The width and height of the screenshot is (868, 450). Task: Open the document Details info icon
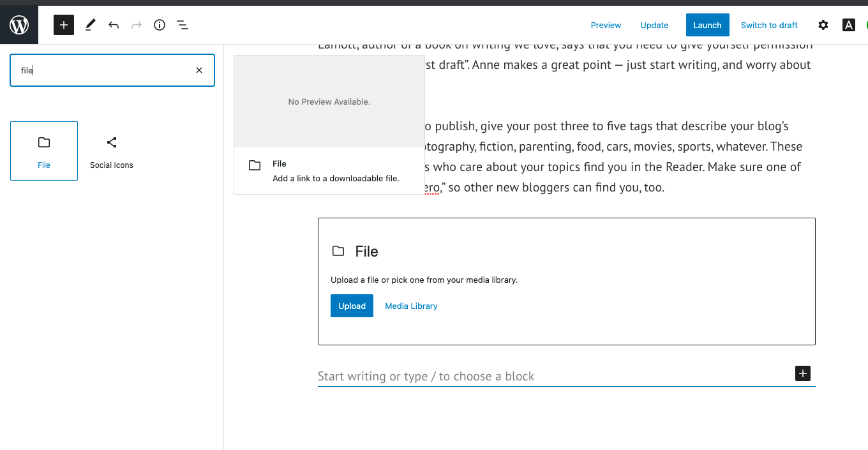pyautogui.click(x=160, y=25)
